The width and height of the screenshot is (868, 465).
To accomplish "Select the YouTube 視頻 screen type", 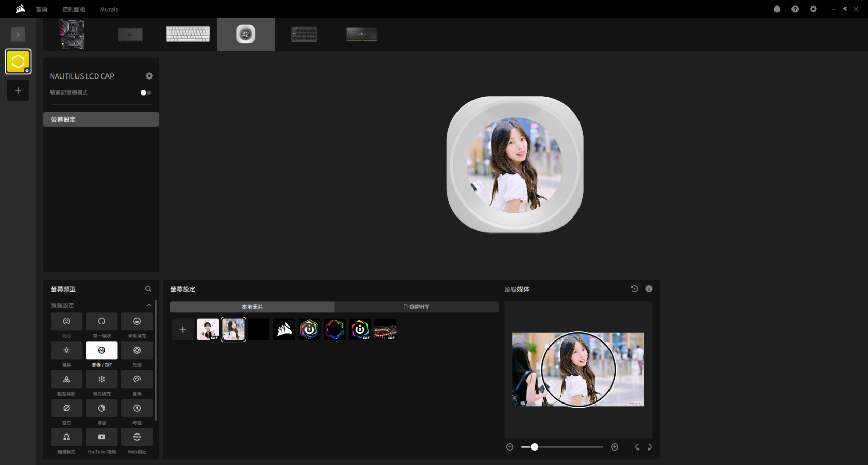I will click(102, 437).
